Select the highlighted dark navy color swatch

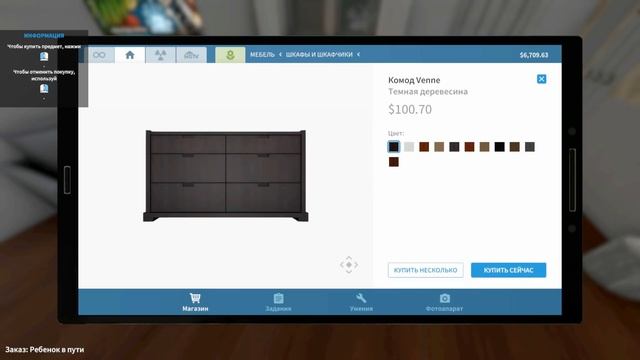coord(393,147)
